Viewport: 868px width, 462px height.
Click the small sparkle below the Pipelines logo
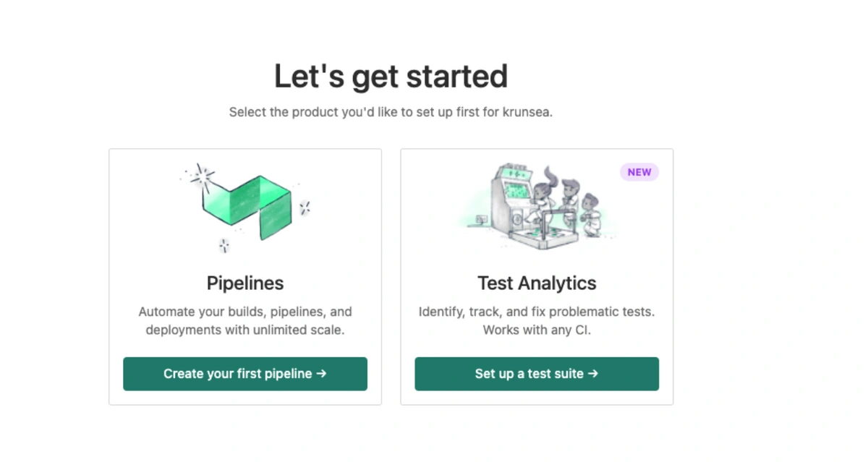pyautogui.click(x=224, y=246)
